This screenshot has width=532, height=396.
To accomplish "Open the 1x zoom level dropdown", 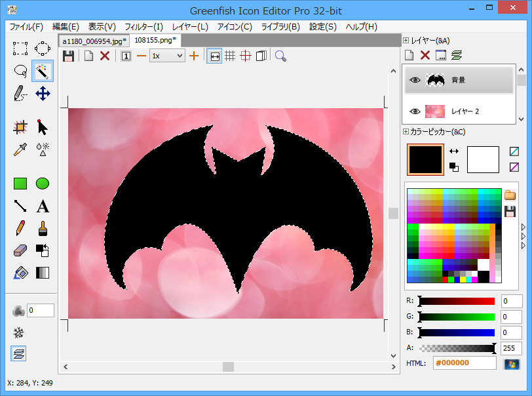I will point(167,56).
